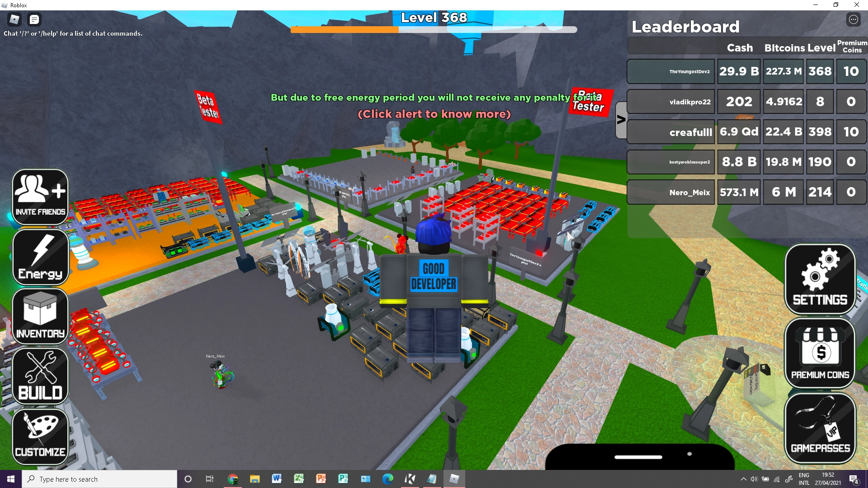Click Roblox taskbar icon in taskbar
The width and height of the screenshot is (868, 488).
coord(454,479)
